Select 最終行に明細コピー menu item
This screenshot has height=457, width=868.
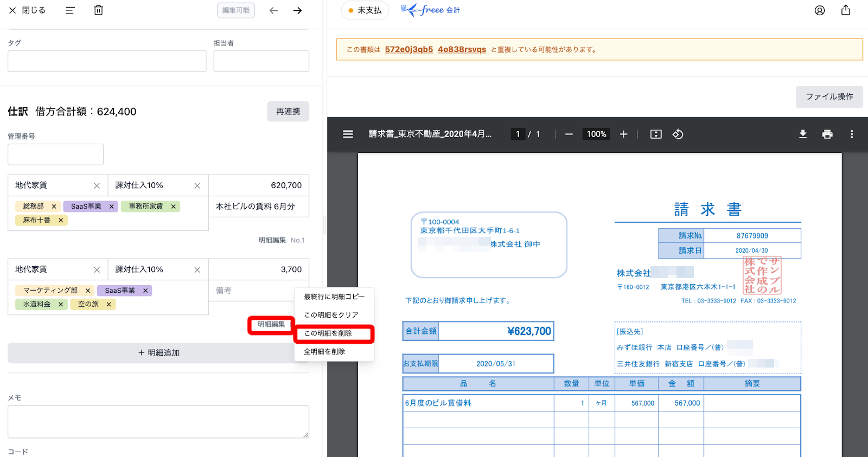point(334,297)
